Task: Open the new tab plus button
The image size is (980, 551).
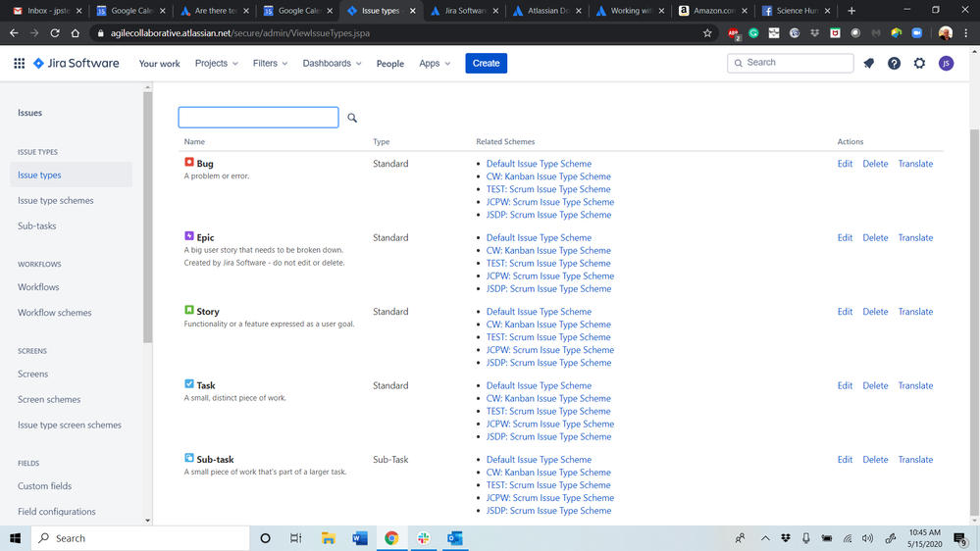Action: coord(851,11)
